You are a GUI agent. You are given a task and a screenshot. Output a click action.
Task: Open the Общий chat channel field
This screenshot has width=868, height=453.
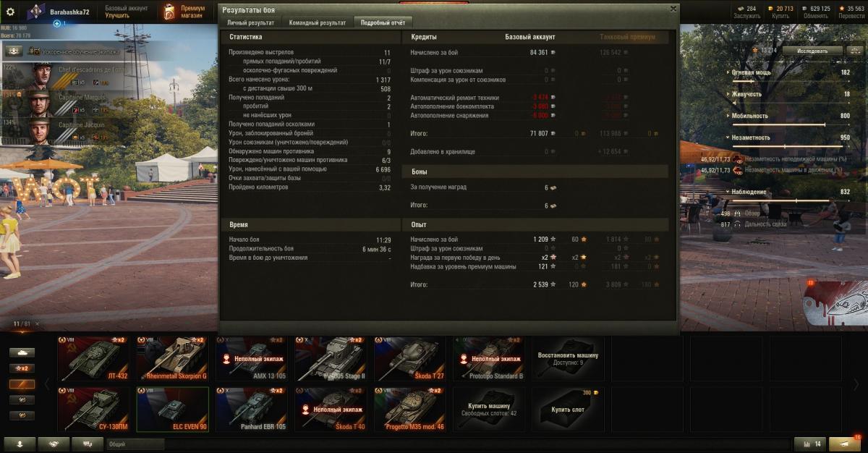pyautogui.click(x=135, y=444)
